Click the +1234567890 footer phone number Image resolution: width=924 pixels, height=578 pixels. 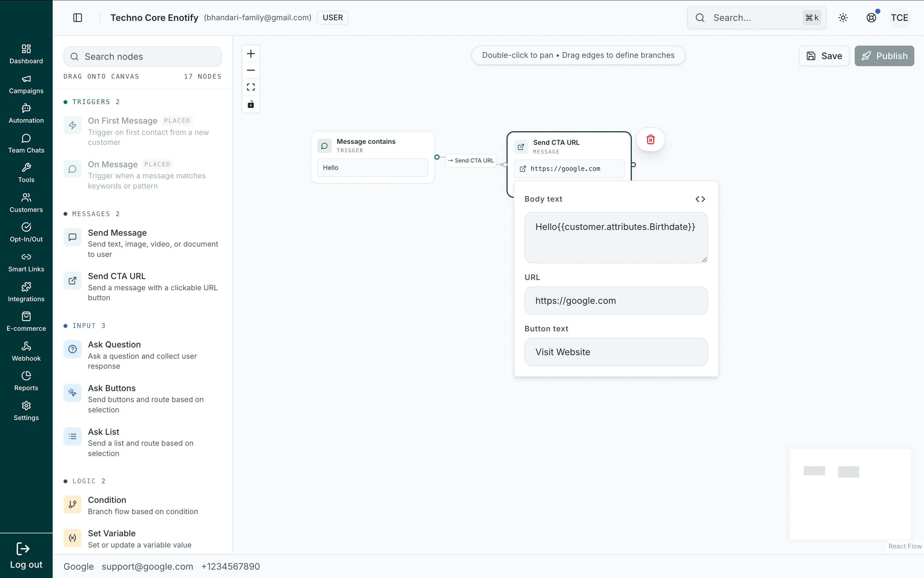coord(231,566)
